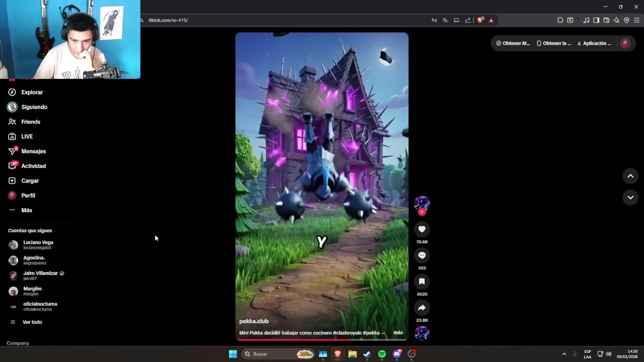Share the video via arrow icon
Image resolution: width=644 pixels, height=362 pixels.
click(x=422, y=308)
